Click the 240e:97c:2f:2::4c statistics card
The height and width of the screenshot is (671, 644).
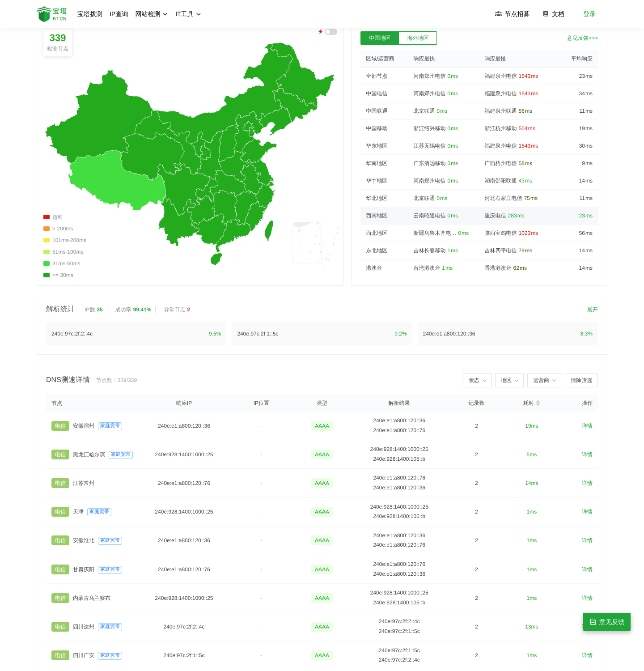(x=136, y=334)
